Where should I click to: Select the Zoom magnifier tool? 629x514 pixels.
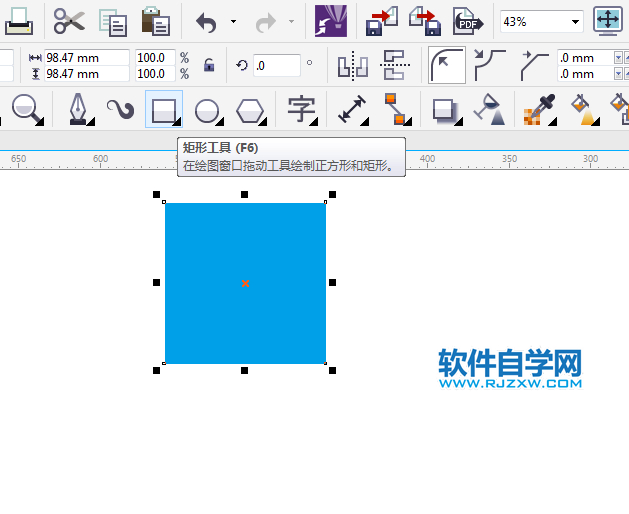tap(27, 109)
